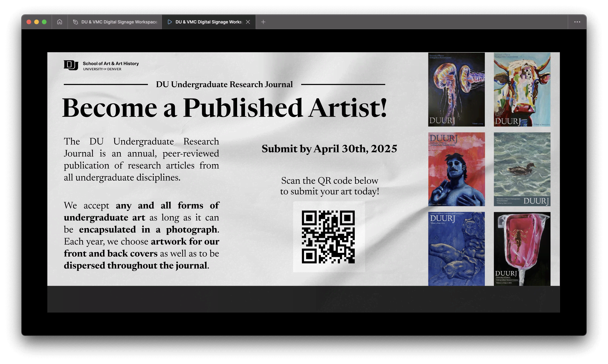The image size is (608, 364).
Task: Click the play icon on active tab
Action: pos(169,22)
